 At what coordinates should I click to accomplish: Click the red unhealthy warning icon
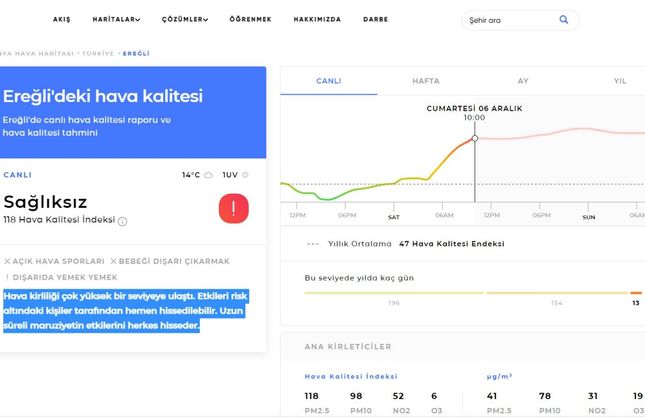pos(233,209)
